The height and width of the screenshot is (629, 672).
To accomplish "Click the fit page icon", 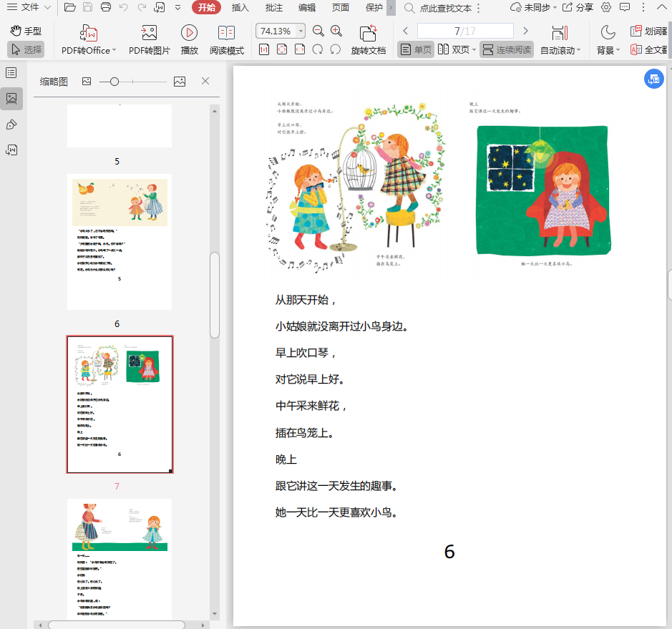I will (282, 49).
